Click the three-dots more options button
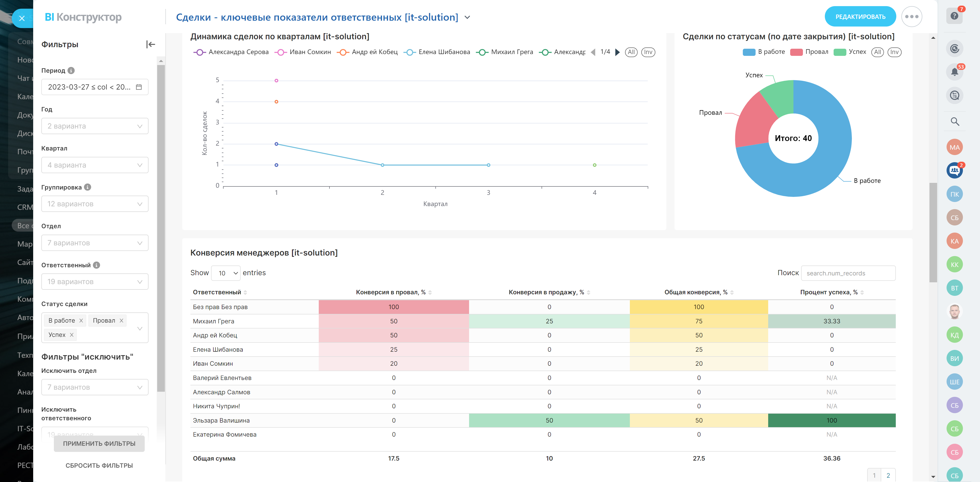Viewport: 980px width, 482px height. 912,17
